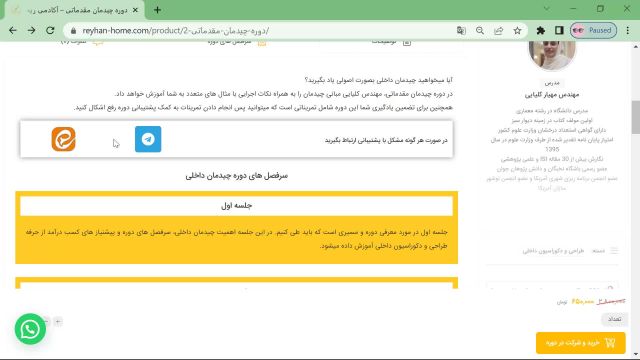Screen dimensions: 640x360
Task: Share this page icon
Action: pos(499,31)
